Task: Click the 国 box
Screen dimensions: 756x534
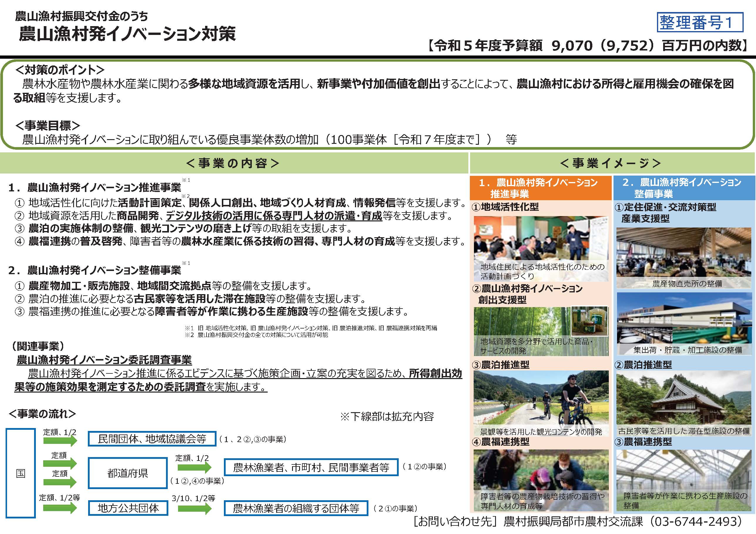Action: 20,474
